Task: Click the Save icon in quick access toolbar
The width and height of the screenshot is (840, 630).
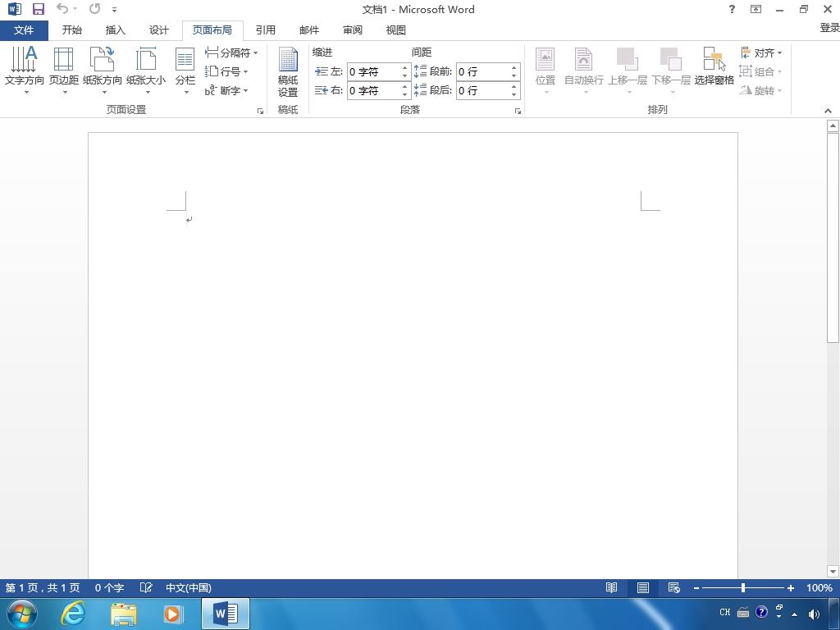Action: tap(38, 9)
